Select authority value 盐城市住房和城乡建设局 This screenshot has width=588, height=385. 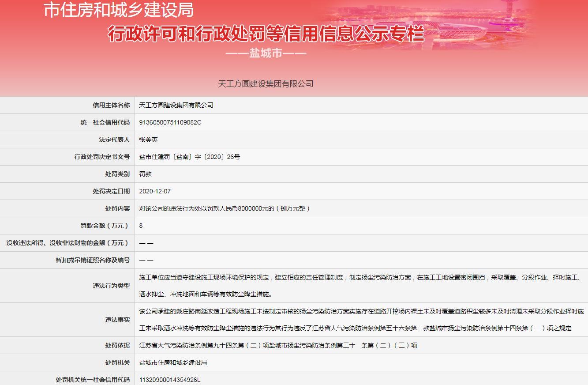(x=173, y=362)
